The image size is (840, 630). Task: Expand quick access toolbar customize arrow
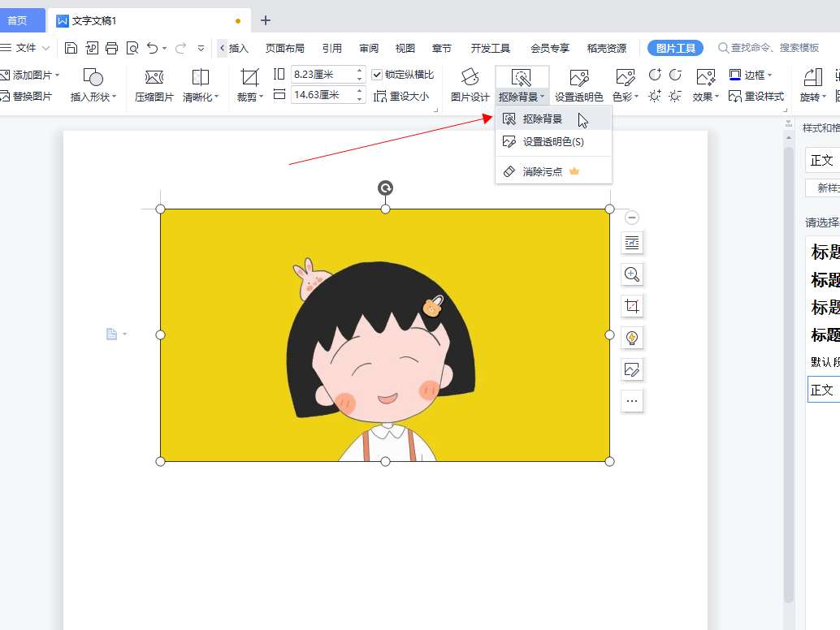201,48
